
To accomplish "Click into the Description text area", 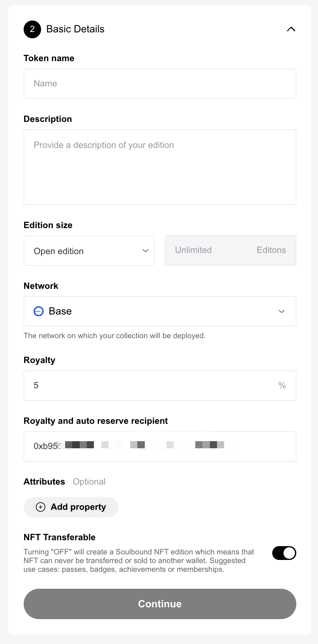I will [160, 167].
